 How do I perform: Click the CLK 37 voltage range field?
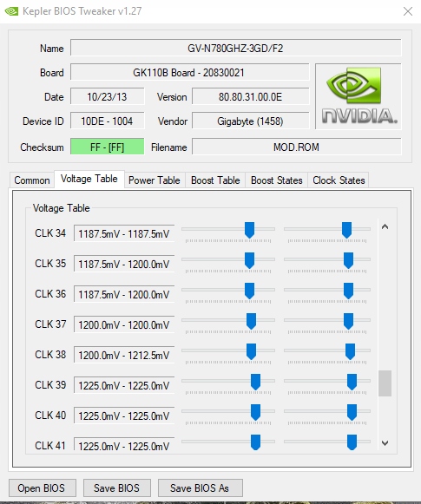(x=124, y=324)
